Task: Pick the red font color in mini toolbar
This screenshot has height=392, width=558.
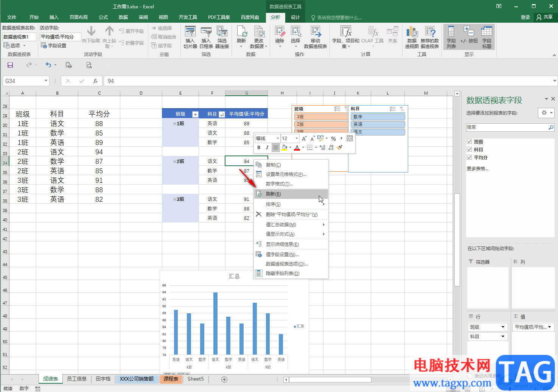Action: point(297,148)
